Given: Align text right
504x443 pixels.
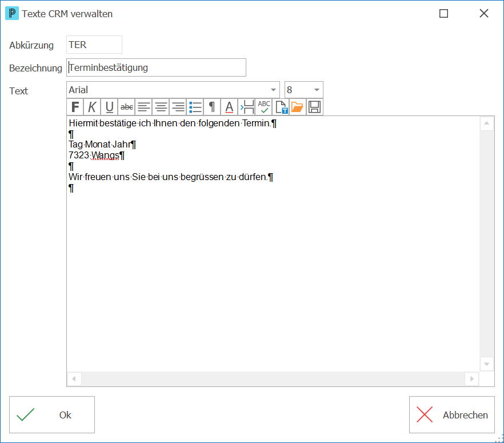Looking at the screenshot, I should pos(178,107).
